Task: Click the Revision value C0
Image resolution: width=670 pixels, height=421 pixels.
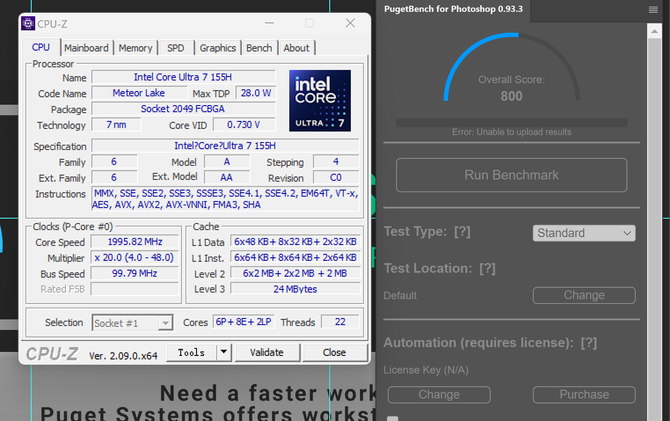Action: 336,177
